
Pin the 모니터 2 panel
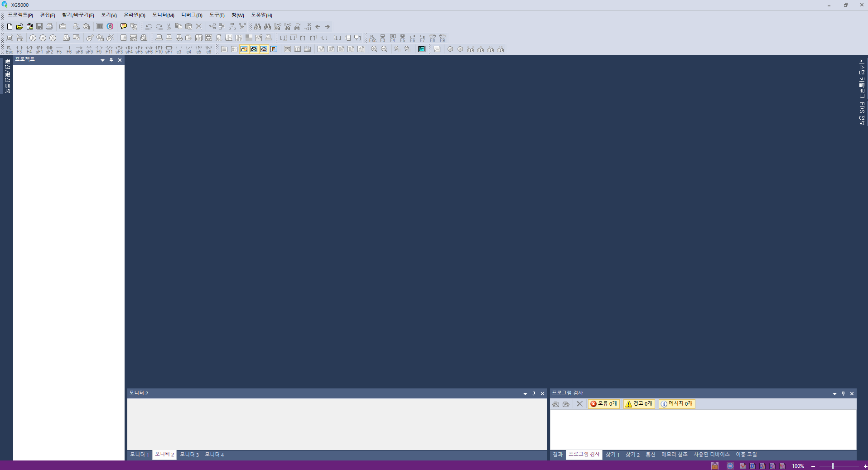[x=534, y=393]
